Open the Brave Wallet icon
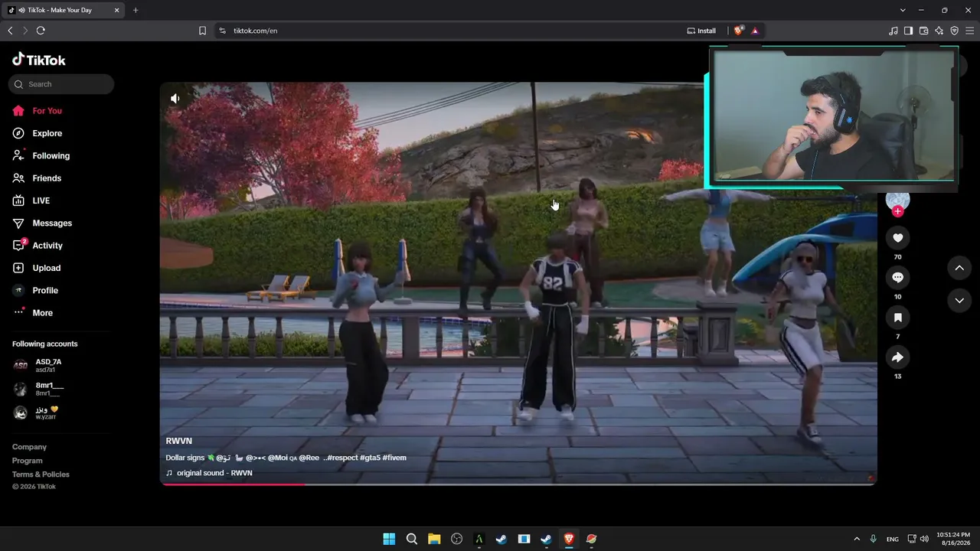Viewport: 980px width, 551px height. coord(923,31)
